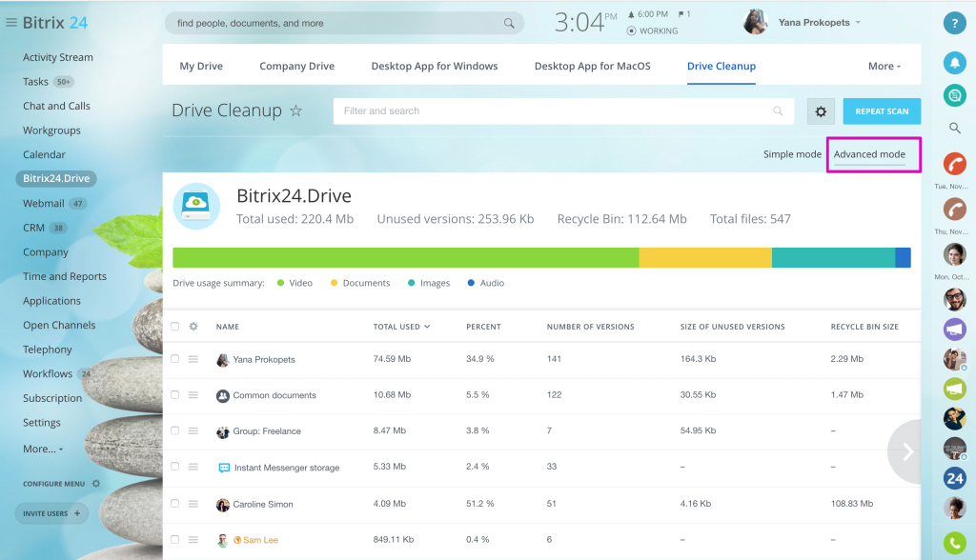Viewport: 976px width, 560px height.
Task: Switch to the Company Drive tab
Action: tap(297, 66)
